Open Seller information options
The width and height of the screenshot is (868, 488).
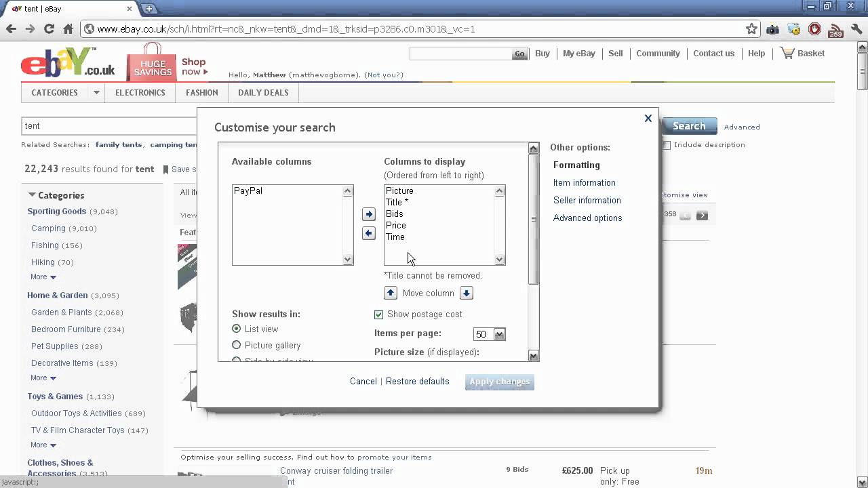(587, 200)
